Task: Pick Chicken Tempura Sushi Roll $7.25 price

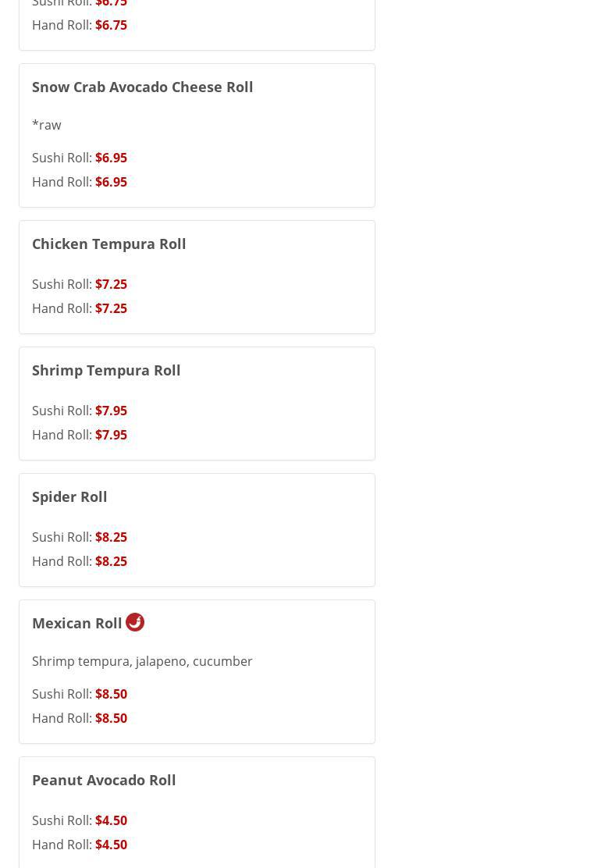Action: pyautogui.click(x=111, y=284)
